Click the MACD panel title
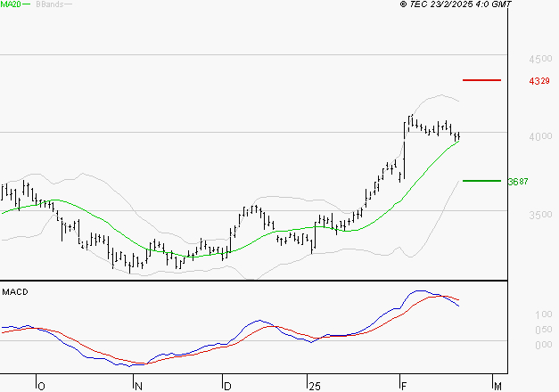 (15, 292)
